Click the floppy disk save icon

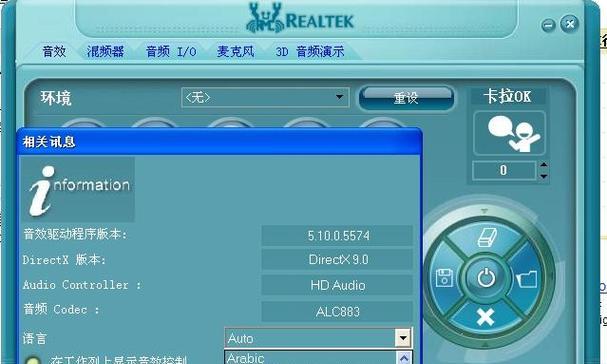444,277
